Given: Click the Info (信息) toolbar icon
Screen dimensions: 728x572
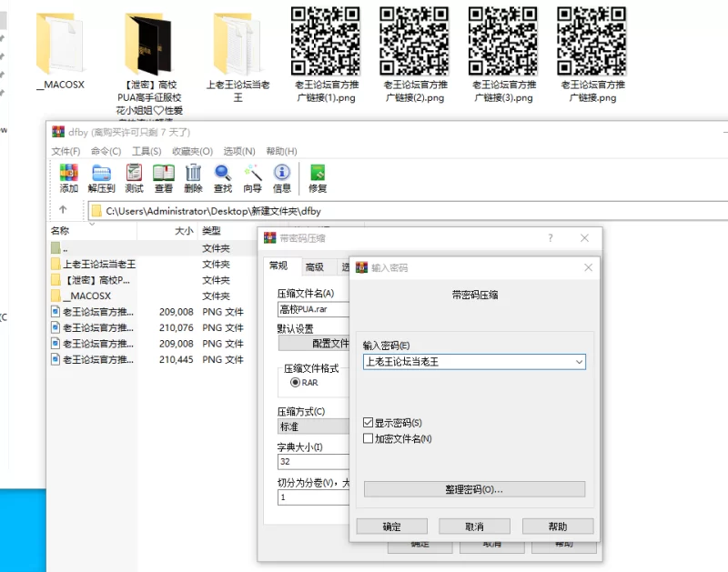Looking at the screenshot, I should click(x=282, y=178).
